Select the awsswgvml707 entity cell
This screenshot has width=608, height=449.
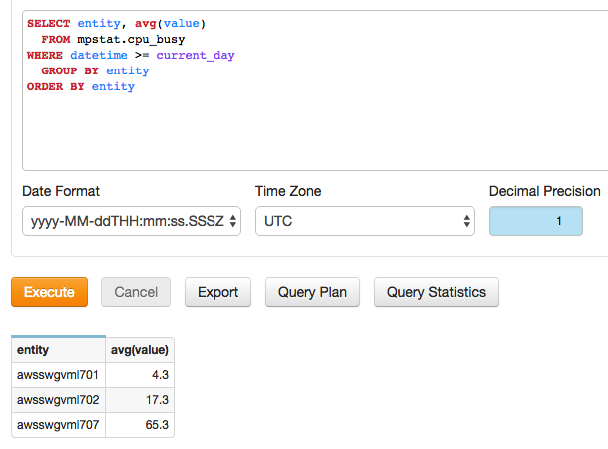(x=59, y=425)
